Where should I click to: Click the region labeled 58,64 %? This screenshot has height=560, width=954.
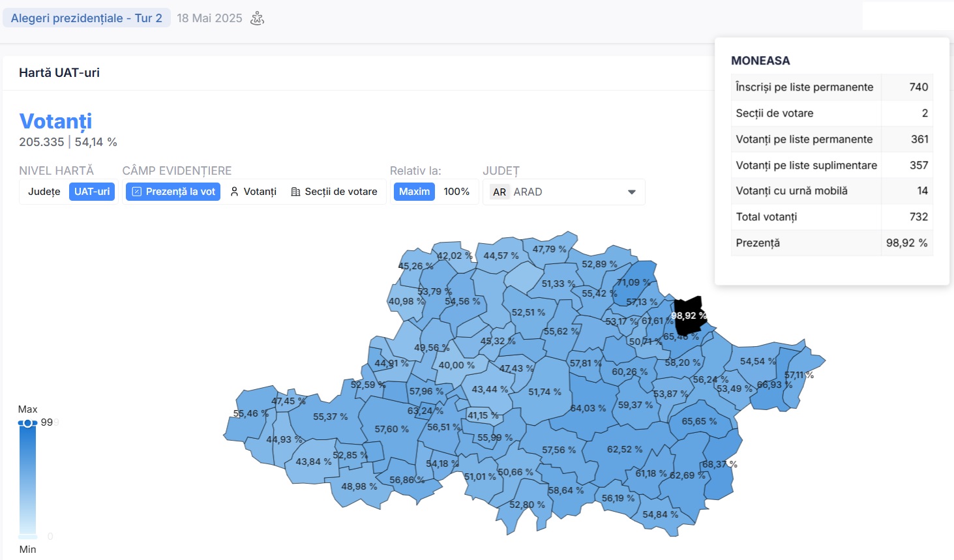(x=566, y=490)
